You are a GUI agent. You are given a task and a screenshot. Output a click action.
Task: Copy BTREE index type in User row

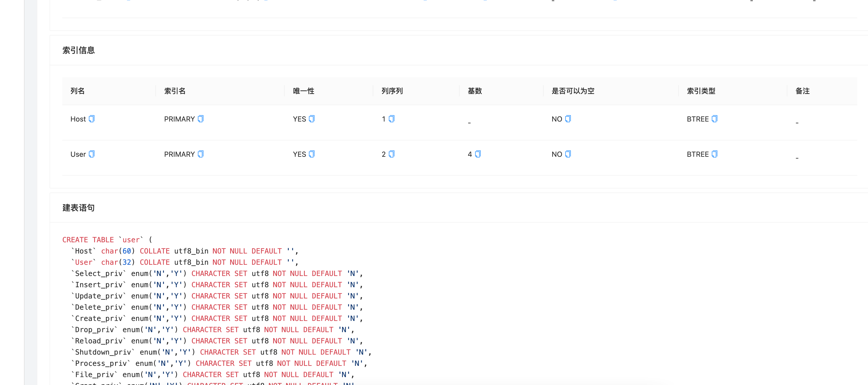point(715,154)
